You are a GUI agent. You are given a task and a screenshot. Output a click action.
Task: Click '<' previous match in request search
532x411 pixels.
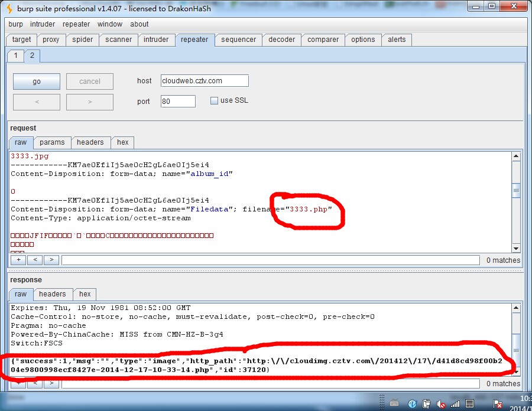[x=35, y=260]
